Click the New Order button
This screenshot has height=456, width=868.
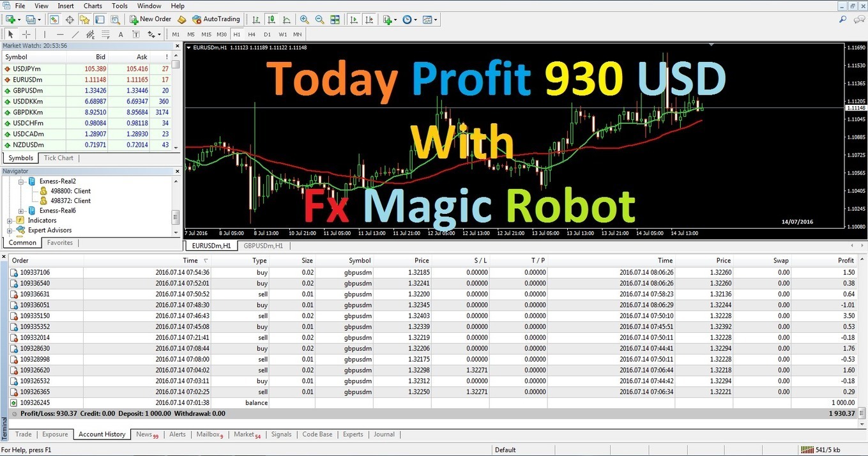[150, 20]
